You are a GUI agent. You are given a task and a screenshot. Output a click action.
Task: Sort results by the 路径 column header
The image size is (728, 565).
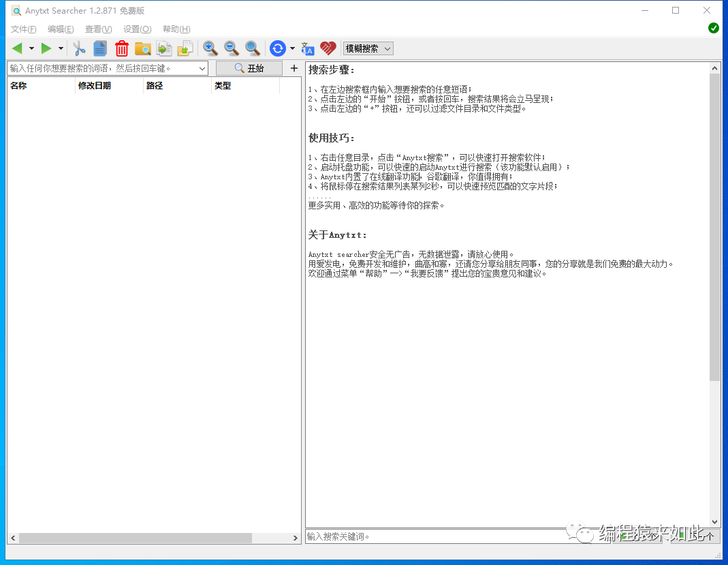click(x=177, y=85)
